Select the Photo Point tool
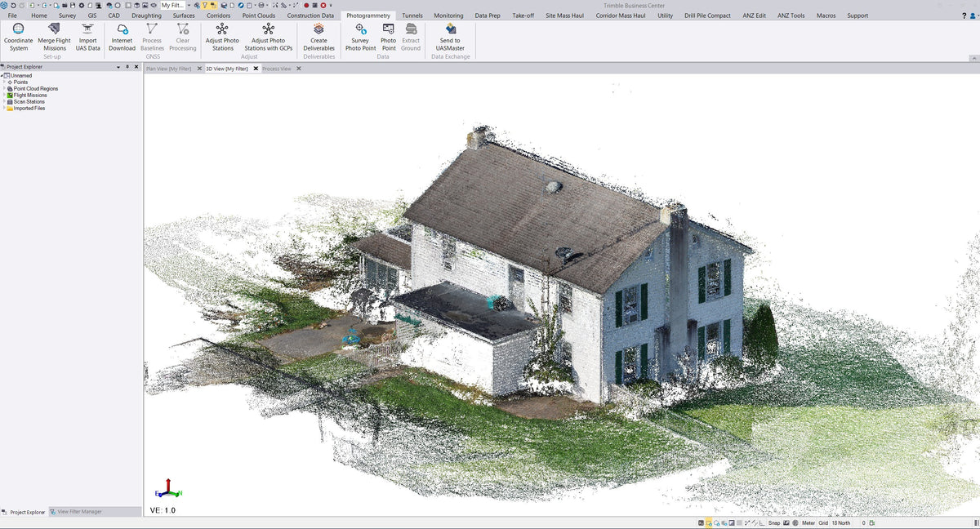This screenshot has width=980, height=529. [389, 38]
